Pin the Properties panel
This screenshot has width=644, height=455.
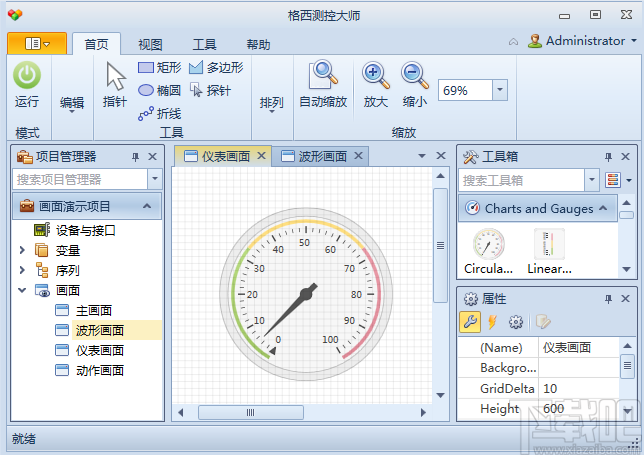point(608,299)
